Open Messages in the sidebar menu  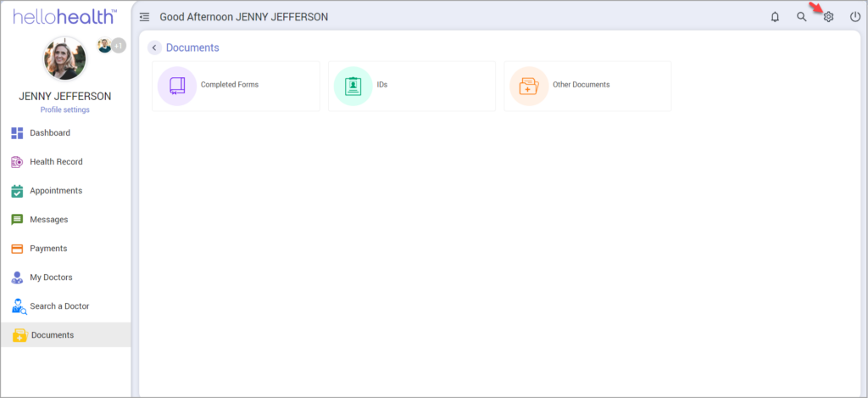[48, 220]
